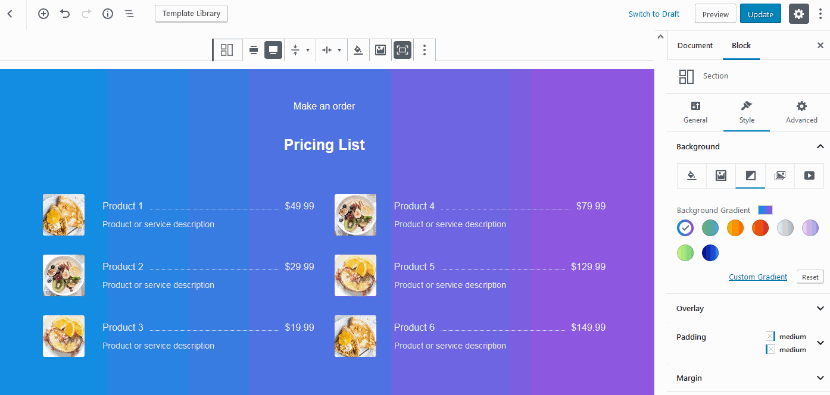
Task: Choose the image background type icon
Action: 721,176
